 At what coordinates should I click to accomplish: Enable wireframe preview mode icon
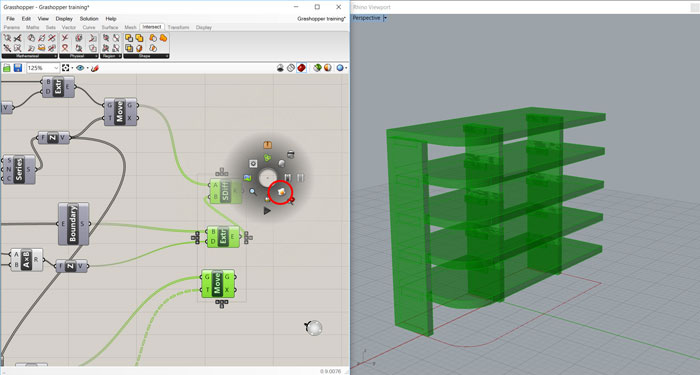click(x=291, y=68)
